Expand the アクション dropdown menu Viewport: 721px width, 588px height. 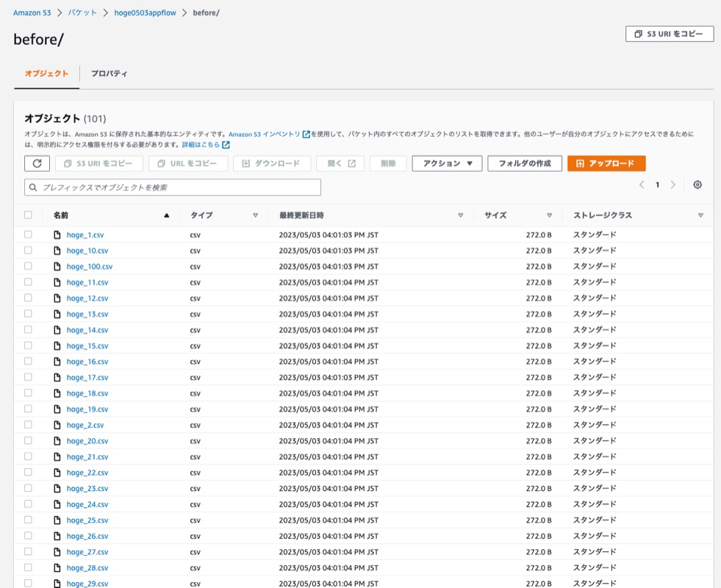tap(447, 163)
